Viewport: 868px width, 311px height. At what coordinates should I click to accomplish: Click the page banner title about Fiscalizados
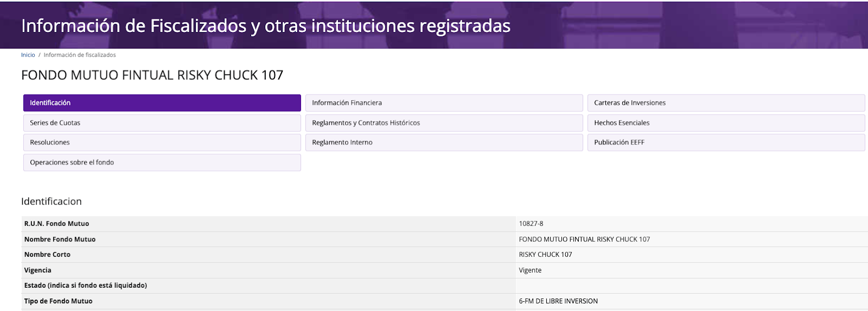(x=266, y=26)
